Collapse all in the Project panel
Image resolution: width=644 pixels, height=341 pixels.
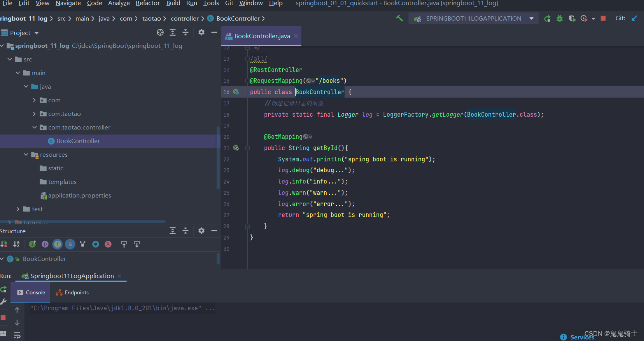pyautogui.click(x=185, y=32)
